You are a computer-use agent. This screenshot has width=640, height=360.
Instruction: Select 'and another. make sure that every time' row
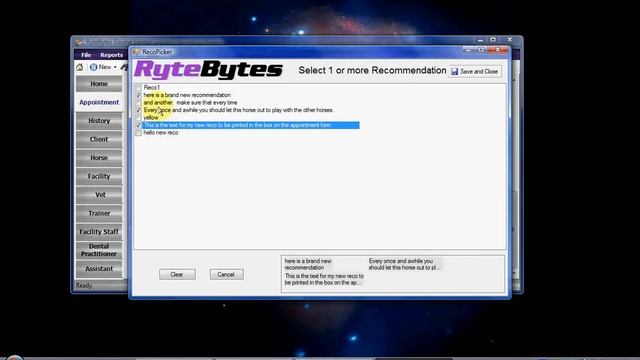[x=190, y=102]
